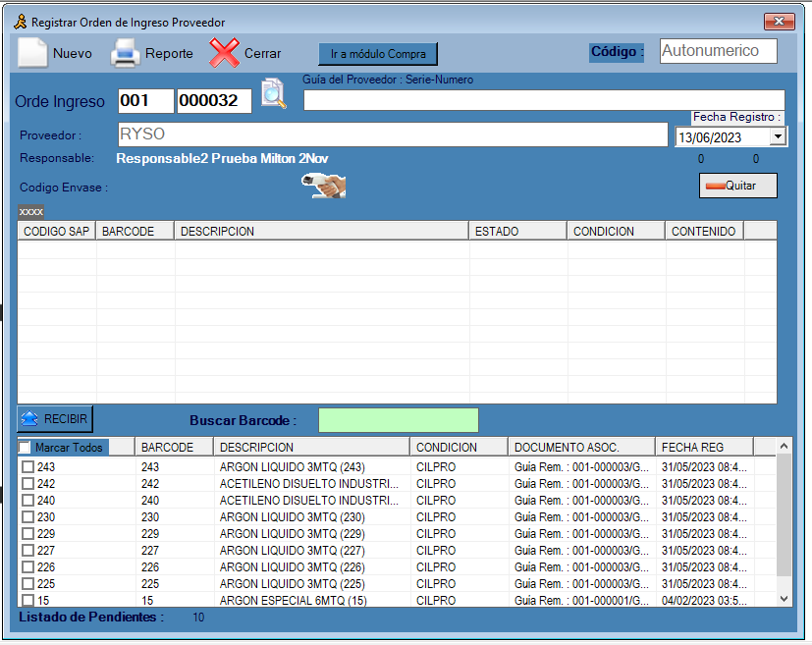812x645 pixels.
Task: Click the ESTADO column header
Action: 517,232
